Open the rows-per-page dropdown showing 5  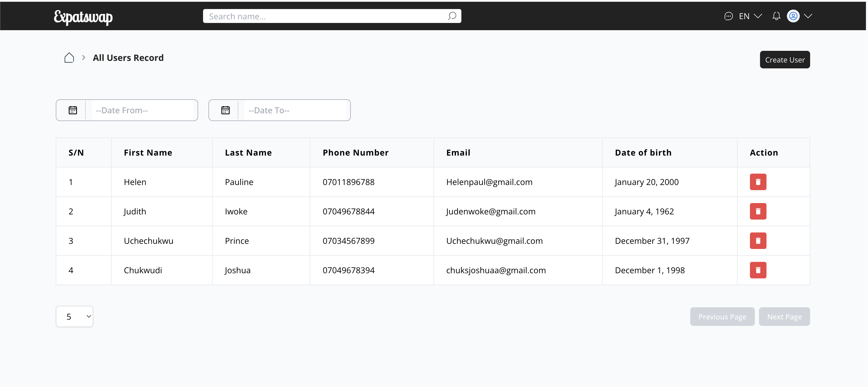[x=74, y=316]
